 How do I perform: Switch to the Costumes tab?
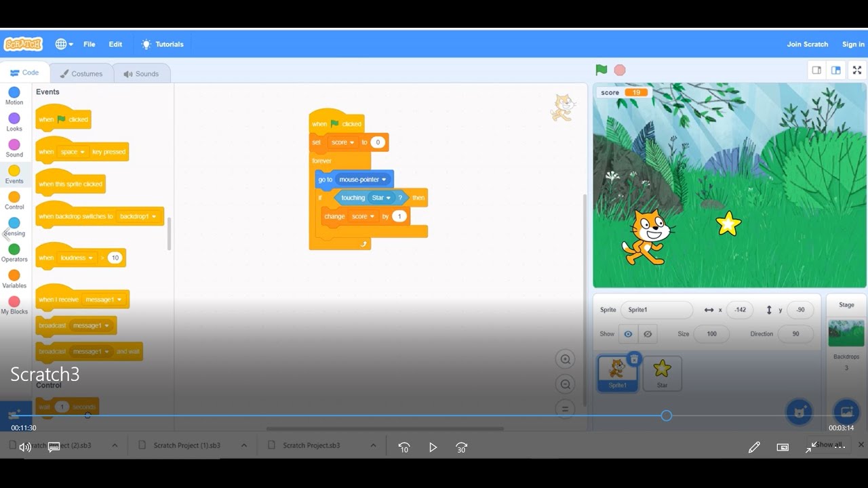[81, 73]
